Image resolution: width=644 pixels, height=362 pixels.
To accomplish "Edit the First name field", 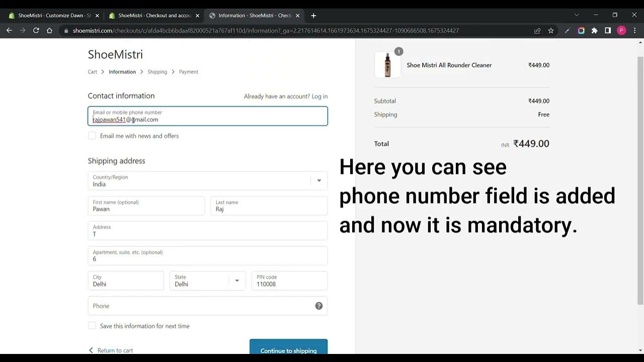I will click(146, 206).
